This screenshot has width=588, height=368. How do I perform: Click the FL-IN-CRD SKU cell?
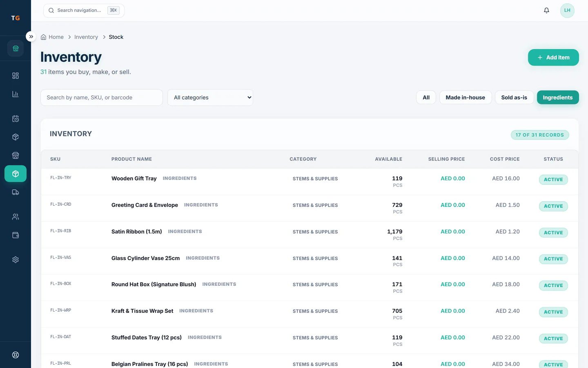pyautogui.click(x=61, y=204)
